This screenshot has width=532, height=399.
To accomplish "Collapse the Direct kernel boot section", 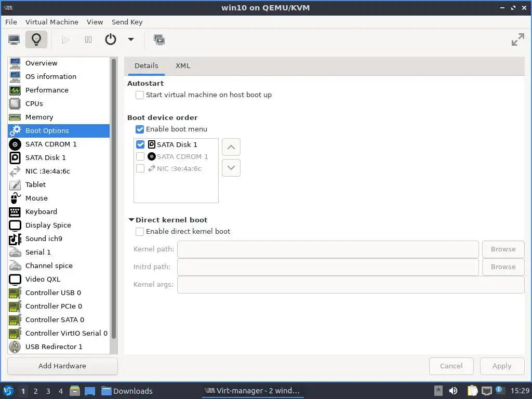I will tap(131, 220).
